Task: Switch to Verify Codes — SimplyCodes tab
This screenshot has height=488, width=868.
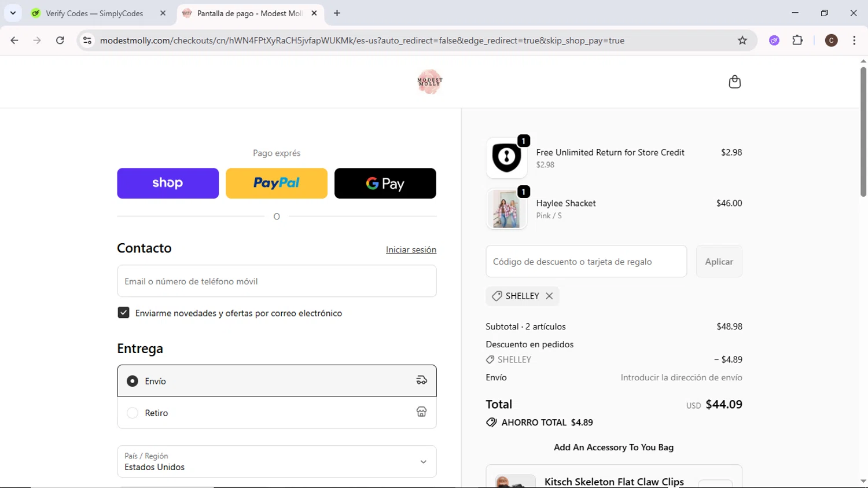Action: point(100,13)
